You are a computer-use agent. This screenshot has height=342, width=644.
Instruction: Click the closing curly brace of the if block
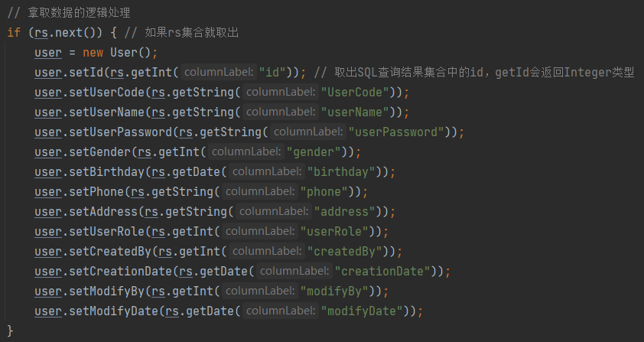(x=10, y=331)
